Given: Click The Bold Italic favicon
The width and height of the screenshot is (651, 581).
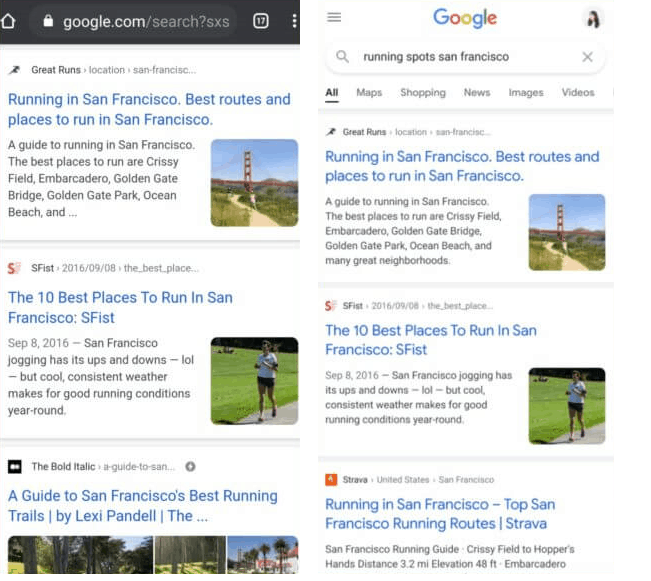Looking at the screenshot, I should tap(15, 466).
